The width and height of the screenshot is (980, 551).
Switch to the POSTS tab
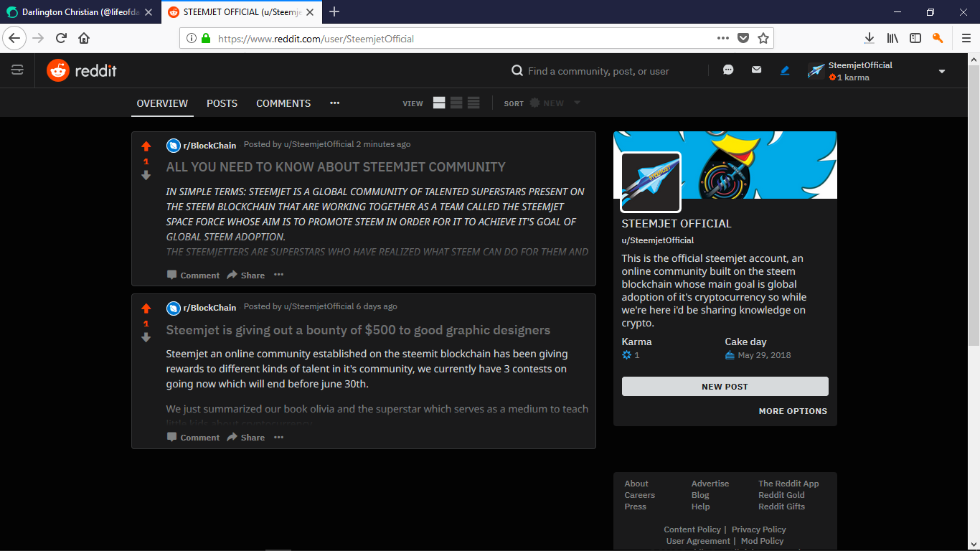222,103
